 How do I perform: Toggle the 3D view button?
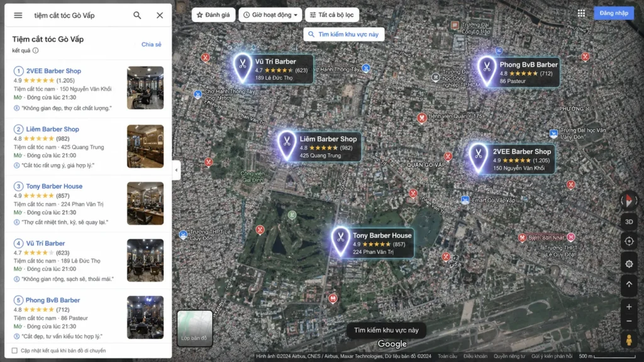629,222
